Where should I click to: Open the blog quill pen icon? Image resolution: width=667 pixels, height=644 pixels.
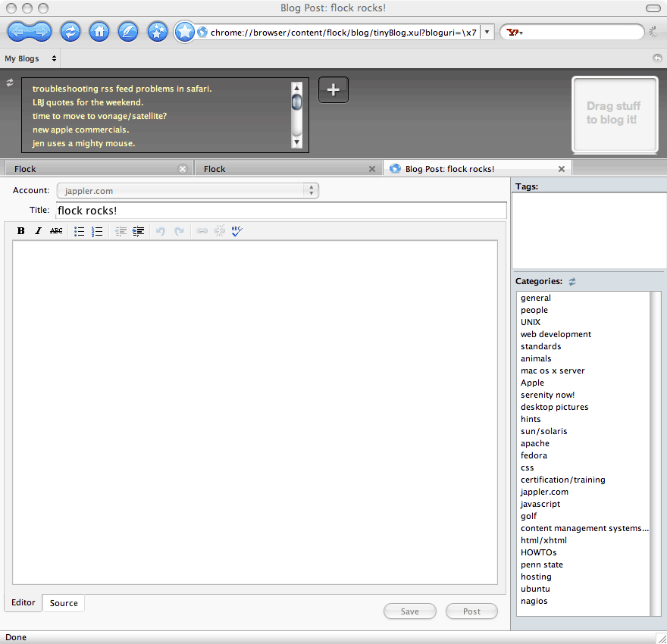[128, 32]
